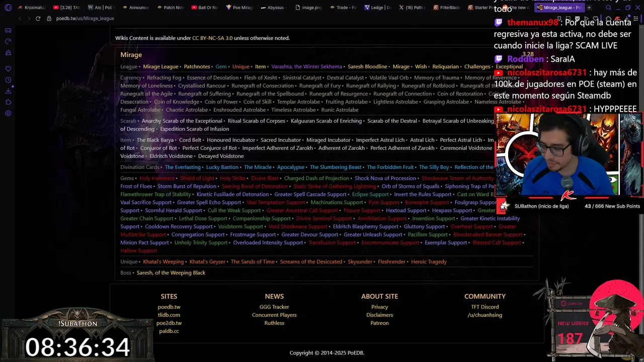The width and height of the screenshot is (644, 362).
Task: Open GGG Tracker news link
Action: (x=274, y=307)
